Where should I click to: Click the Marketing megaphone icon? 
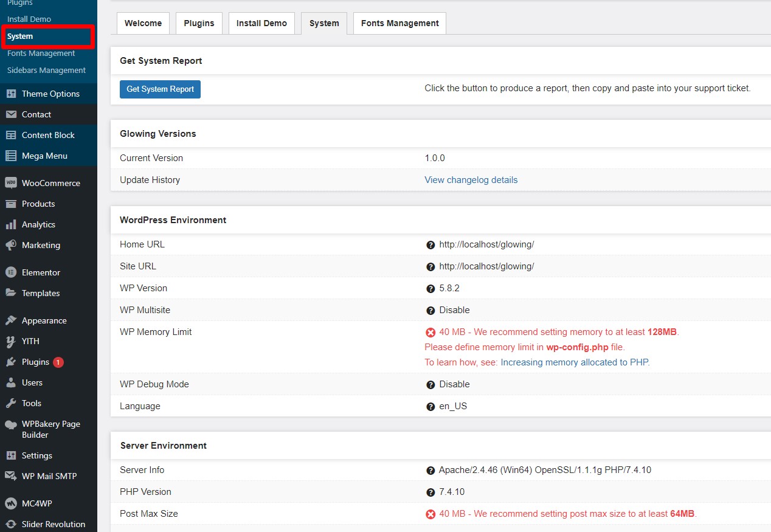point(11,245)
